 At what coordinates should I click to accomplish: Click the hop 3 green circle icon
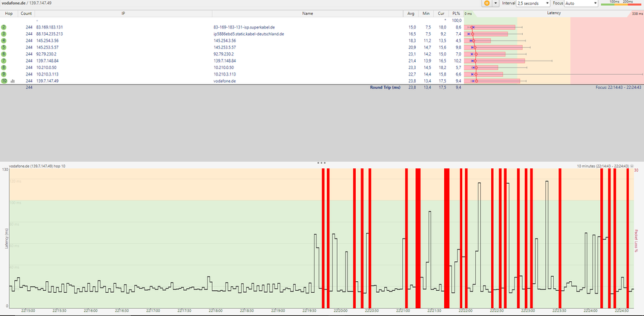4,34
